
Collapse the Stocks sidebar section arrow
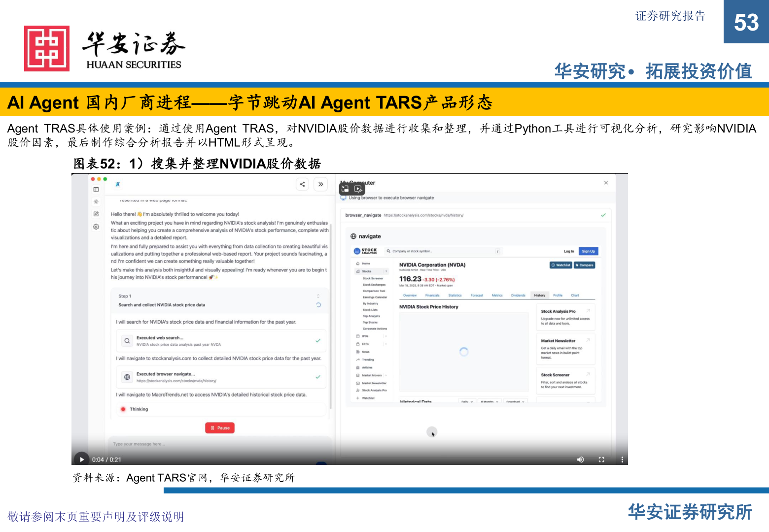(x=386, y=271)
